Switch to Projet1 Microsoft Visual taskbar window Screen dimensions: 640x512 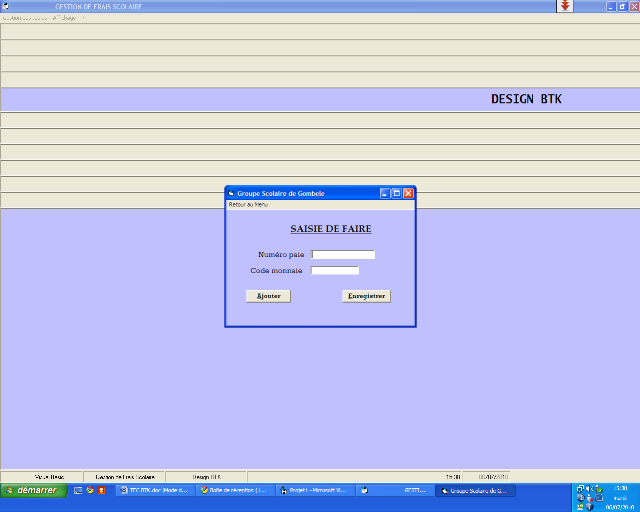[315, 490]
